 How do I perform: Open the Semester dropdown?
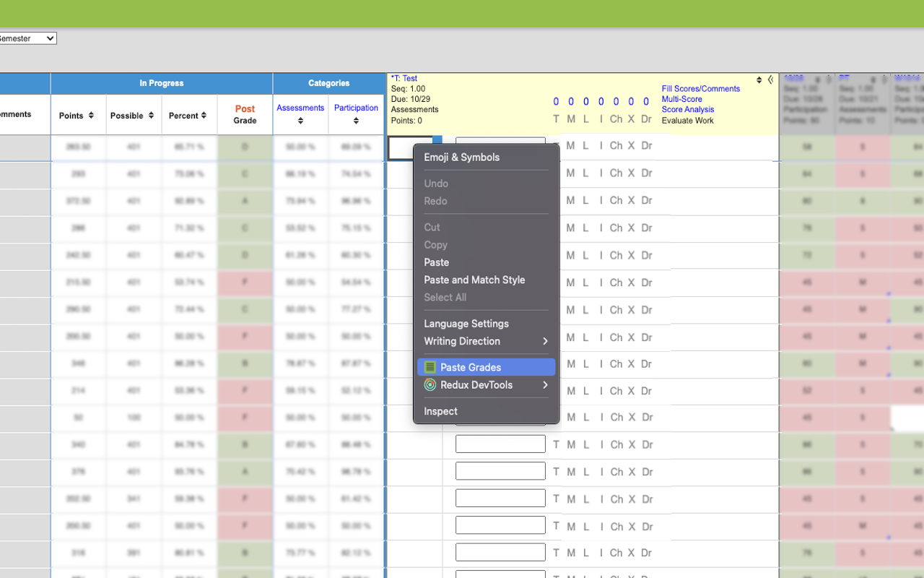[x=28, y=38]
